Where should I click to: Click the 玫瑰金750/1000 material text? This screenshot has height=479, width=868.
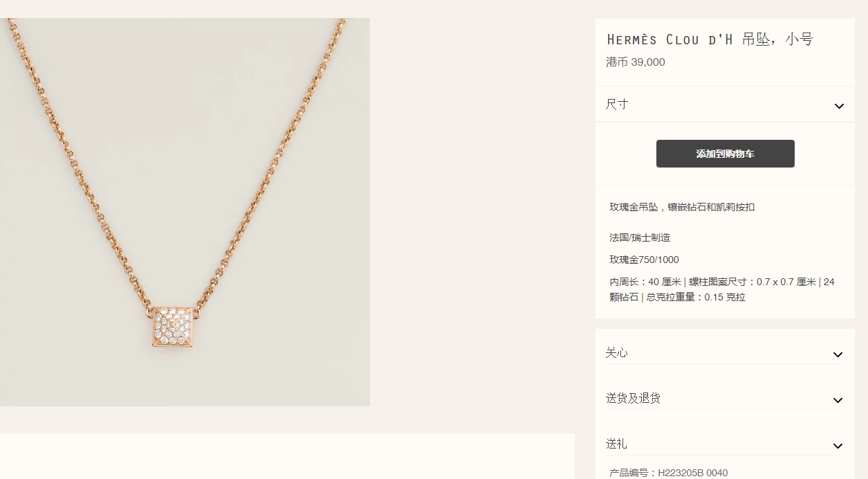(x=644, y=260)
